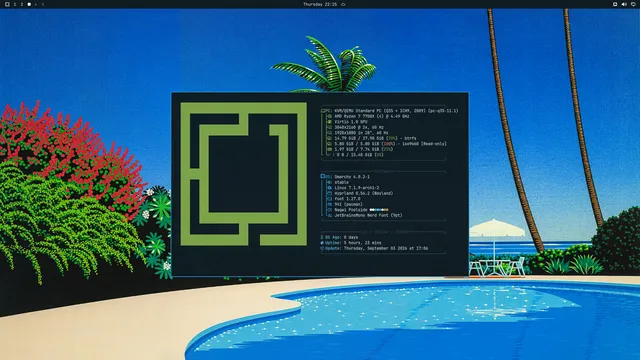Click the CPU chip icon beside AMD Ryzen

tap(329, 116)
